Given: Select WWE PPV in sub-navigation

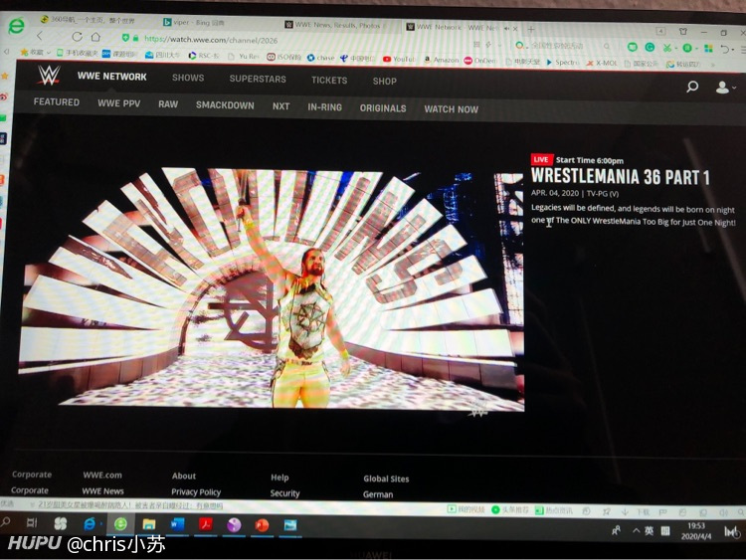Looking at the screenshot, I should click(x=119, y=103).
